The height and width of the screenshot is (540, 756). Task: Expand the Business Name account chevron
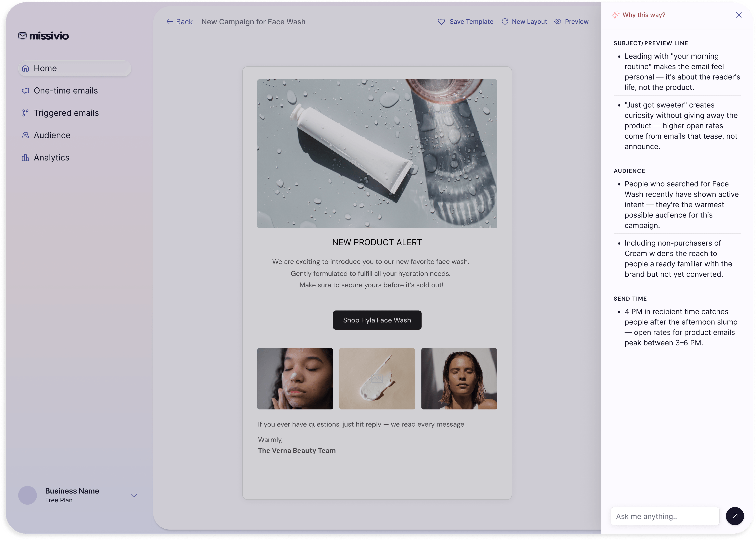click(134, 496)
